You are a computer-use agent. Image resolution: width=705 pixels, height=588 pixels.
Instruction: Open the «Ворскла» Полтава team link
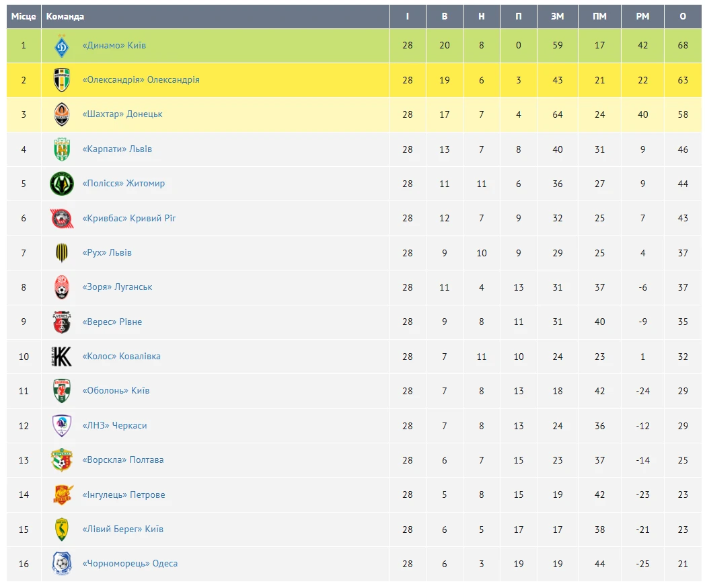[x=122, y=460]
